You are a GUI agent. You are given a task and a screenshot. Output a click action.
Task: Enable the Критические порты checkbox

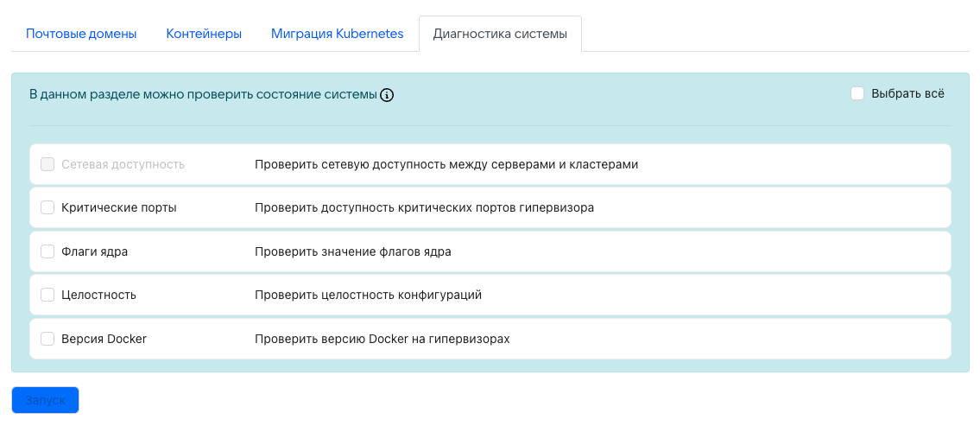(48, 208)
